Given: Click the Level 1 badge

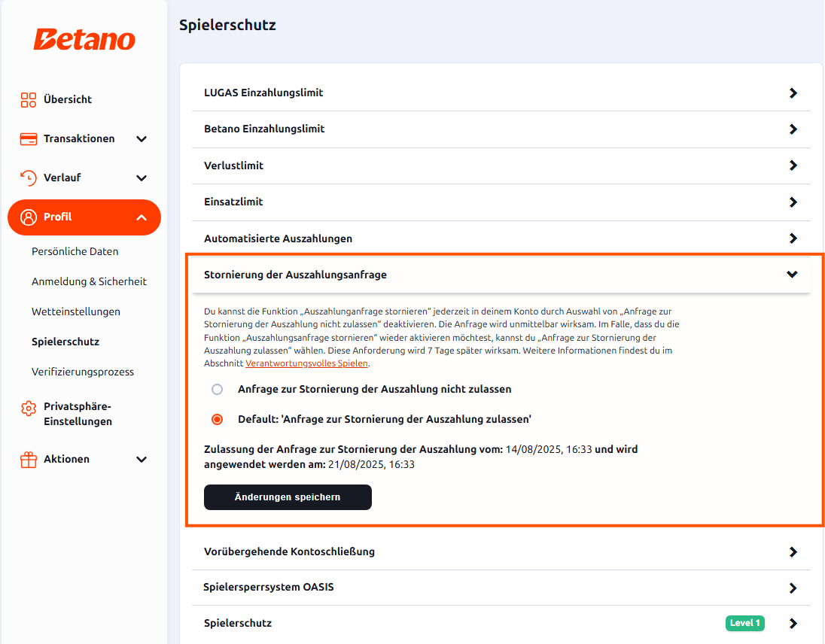Looking at the screenshot, I should (x=745, y=623).
